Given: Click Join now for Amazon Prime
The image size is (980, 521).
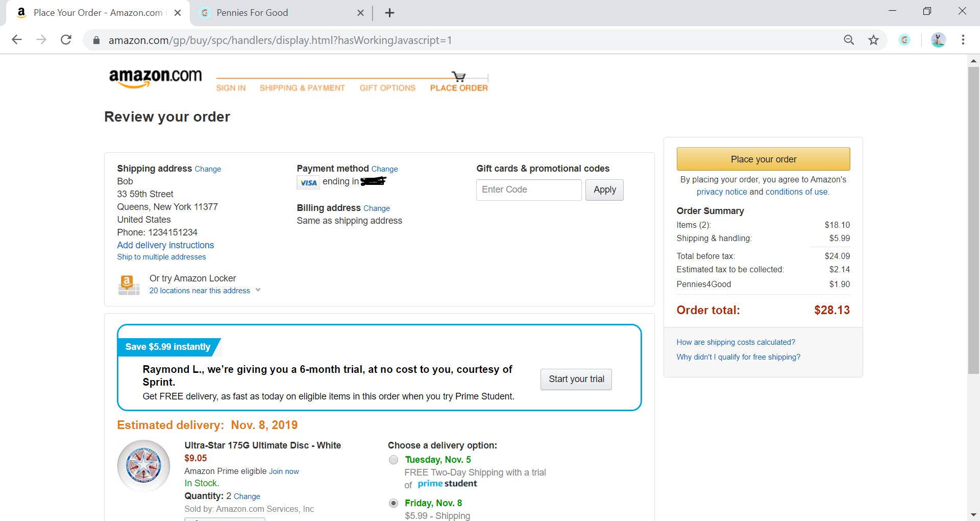Looking at the screenshot, I should 284,471.
